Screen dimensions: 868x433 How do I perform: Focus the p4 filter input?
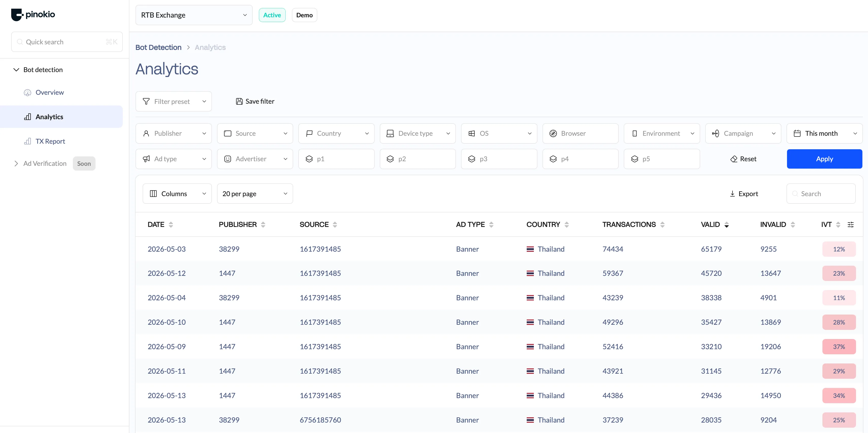point(580,159)
